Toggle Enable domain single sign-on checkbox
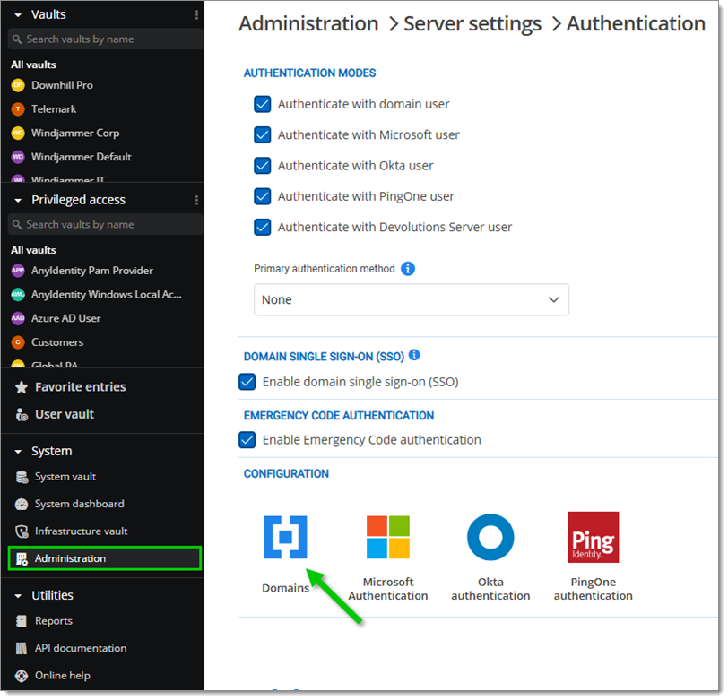Viewport: 728px width, 700px height. pyautogui.click(x=247, y=383)
